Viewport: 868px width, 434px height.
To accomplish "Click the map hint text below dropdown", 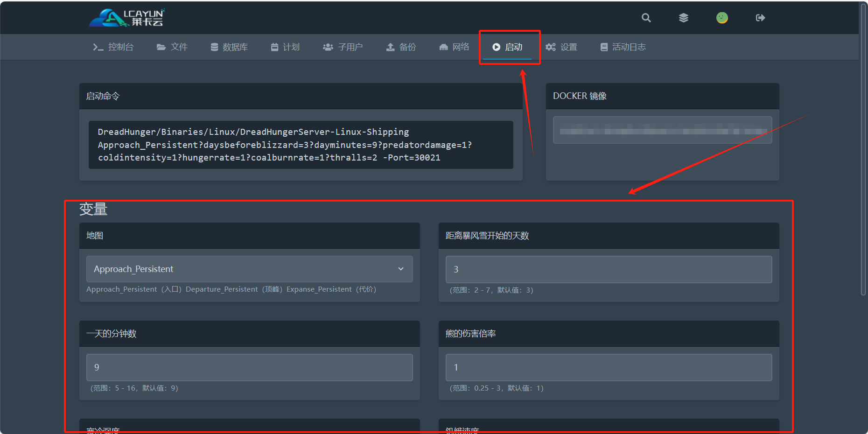I will click(x=231, y=289).
